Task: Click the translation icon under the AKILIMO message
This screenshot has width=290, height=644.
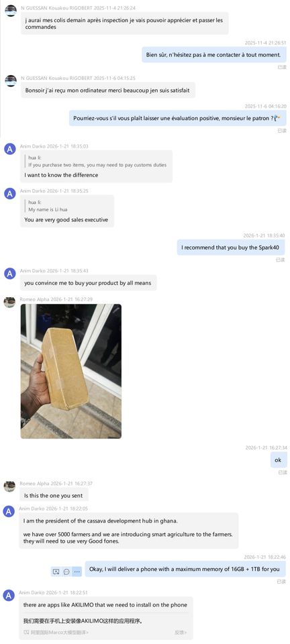Action: pos(26,632)
